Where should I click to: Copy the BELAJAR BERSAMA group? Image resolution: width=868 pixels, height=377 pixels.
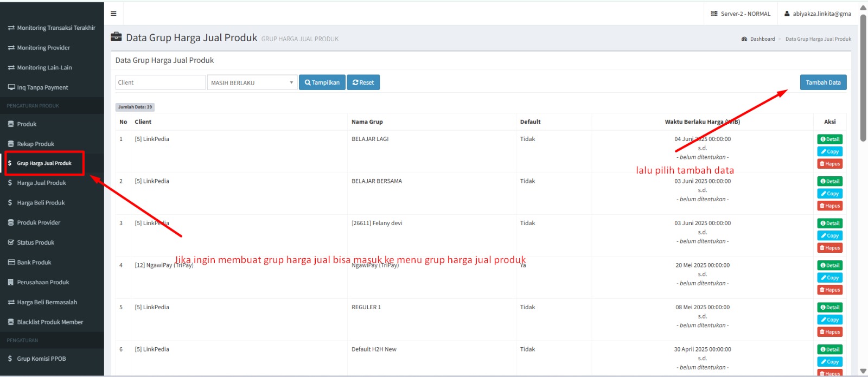click(830, 194)
